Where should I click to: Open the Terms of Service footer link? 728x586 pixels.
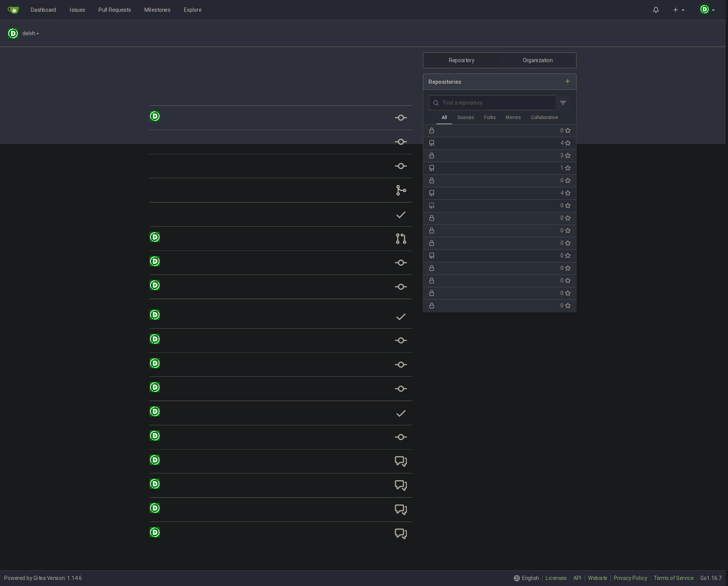pos(673,578)
